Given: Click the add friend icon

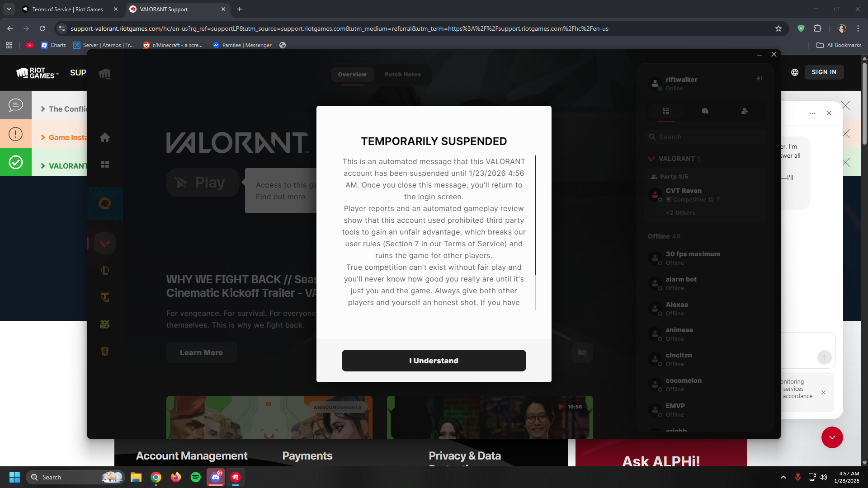Looking at the screenshot, I should pos(745,111).
